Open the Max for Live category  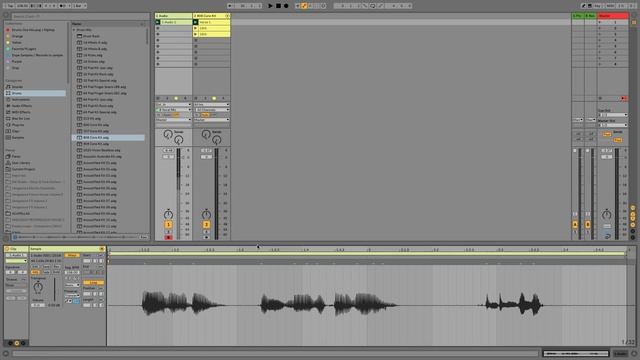tap(21, 119)
